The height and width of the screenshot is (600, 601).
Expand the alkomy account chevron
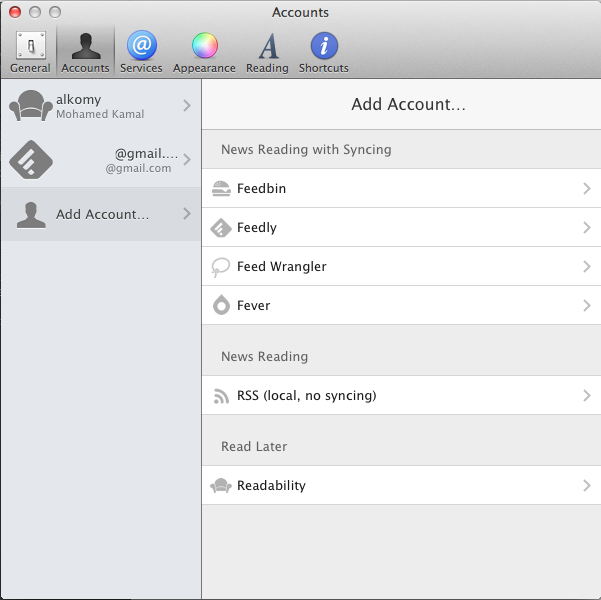click(187, 105)
